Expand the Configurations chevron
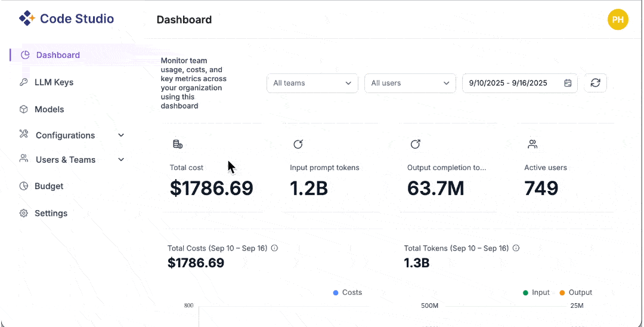Image resolution: width=644 pixels, height=327 pixels. pyautogui.click(x=120, y=135)
